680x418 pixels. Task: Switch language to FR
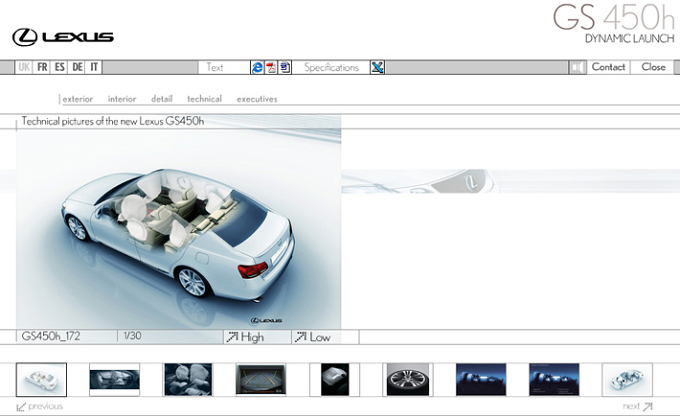(x=42, y=67)
